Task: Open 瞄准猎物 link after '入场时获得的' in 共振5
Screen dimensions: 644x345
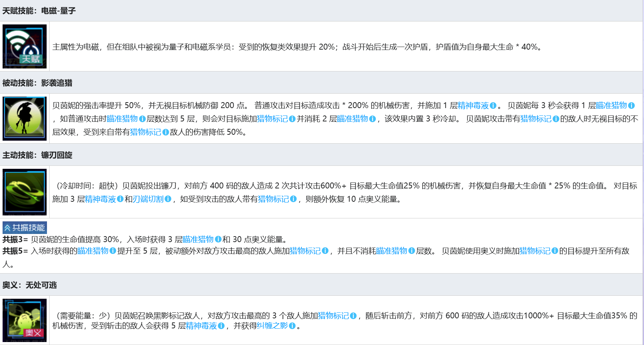Action: click(93, 251)
